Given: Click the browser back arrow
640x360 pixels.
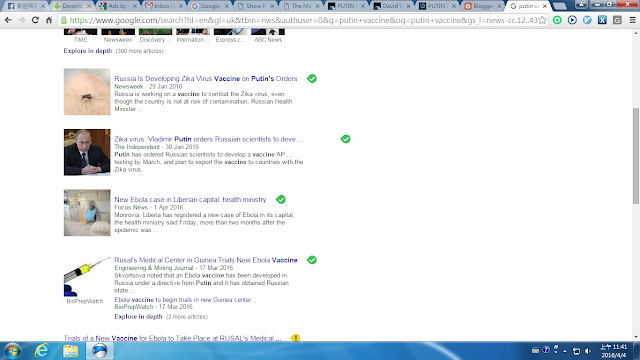Looking at the screenshot, I should (8, 20).
